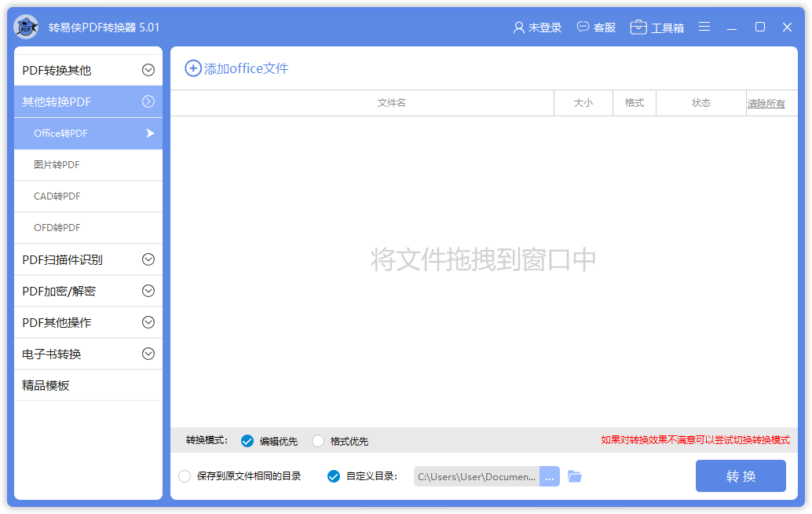Image resolution: width=812 pixels, height=514 pixels.
Task: Click 添加office文件 text
Action: (246, 68)
